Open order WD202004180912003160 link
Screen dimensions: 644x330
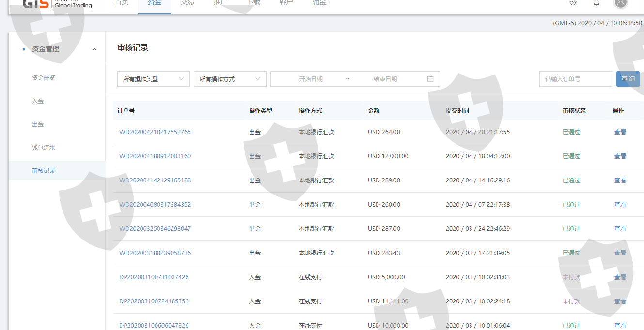[x=155, y=156]
